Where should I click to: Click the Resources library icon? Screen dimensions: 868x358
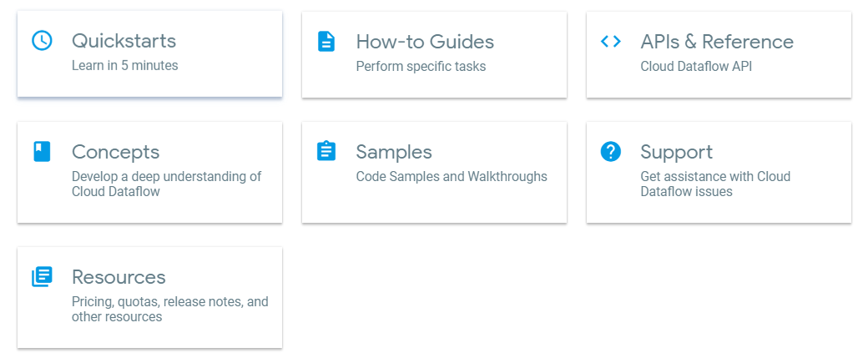(x=42, y=276)
